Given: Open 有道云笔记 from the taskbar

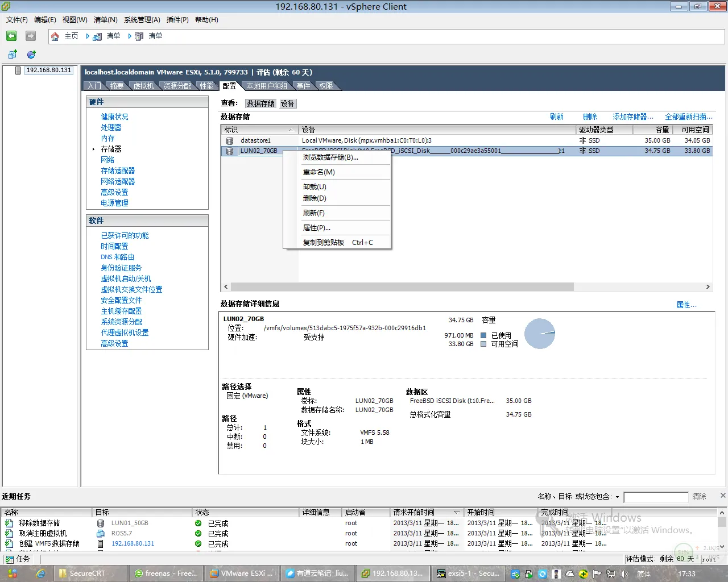Looking at the screenshot, I should [317, 573].
